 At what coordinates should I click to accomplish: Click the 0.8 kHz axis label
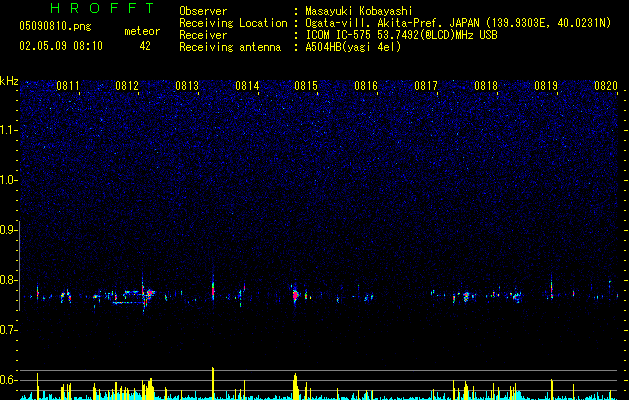coord(7,280)
